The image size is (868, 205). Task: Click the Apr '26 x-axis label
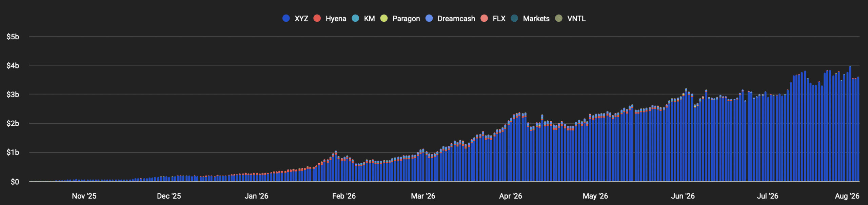511,196
